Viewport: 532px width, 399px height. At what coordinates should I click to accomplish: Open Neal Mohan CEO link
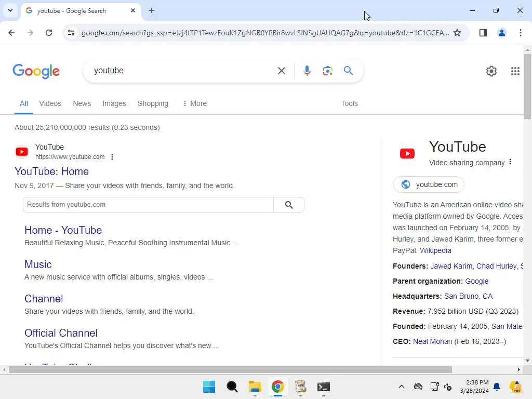[x=432, y=341]
